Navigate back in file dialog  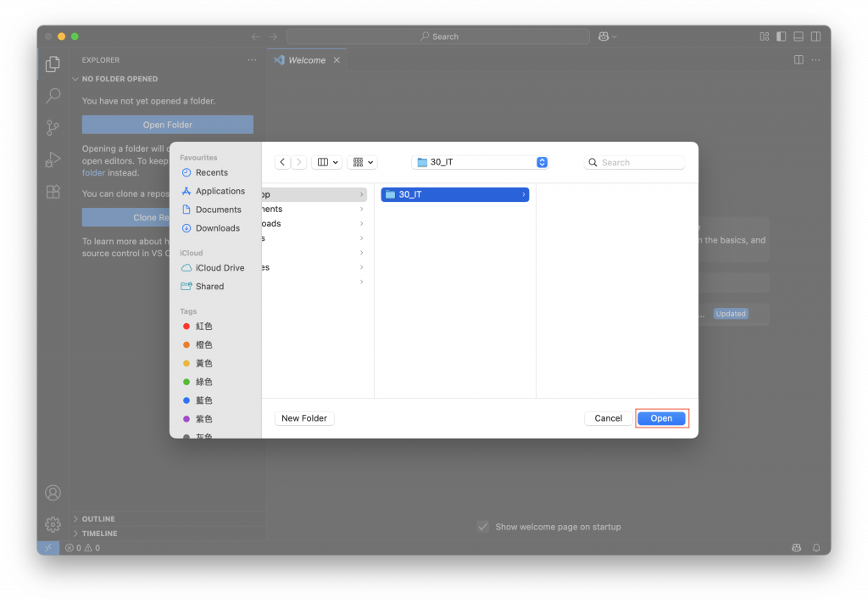282,162
